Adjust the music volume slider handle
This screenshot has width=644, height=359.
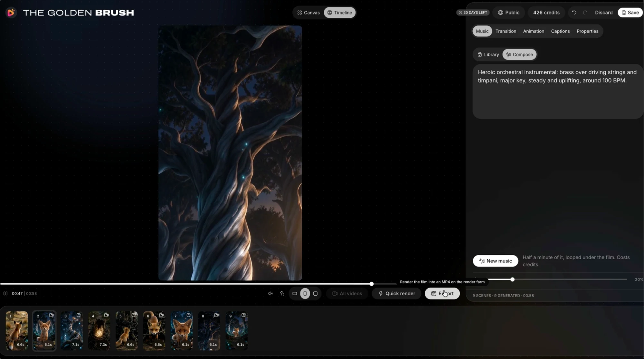coord(512,280)
